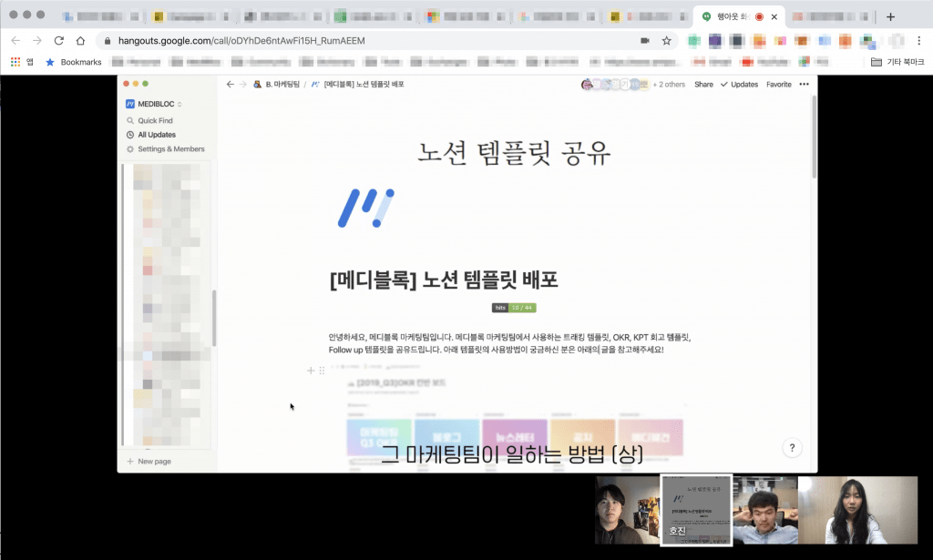Viewport: 933px width, 560px height.
Task: Select the long-haired woman video thumbnail
Action: click(x=857, y=510)
